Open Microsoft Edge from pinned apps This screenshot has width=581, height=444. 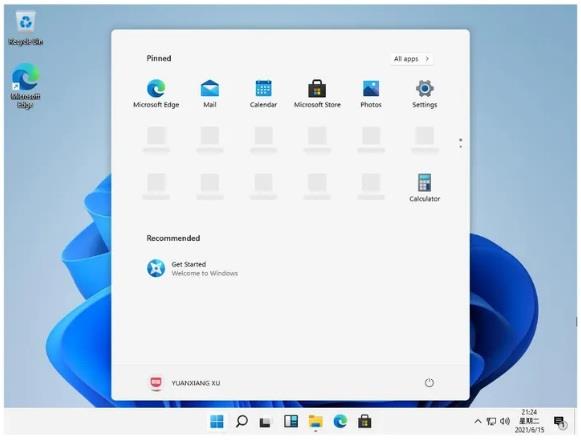(x=156, y=93)
